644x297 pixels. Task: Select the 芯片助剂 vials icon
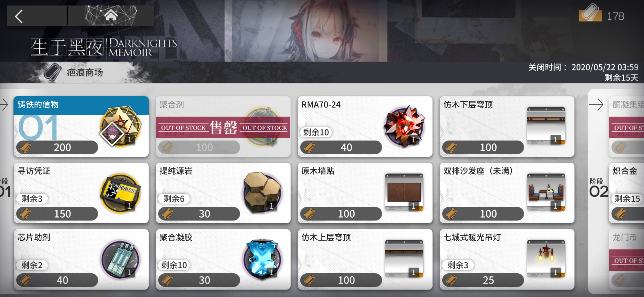click(120, 259)
